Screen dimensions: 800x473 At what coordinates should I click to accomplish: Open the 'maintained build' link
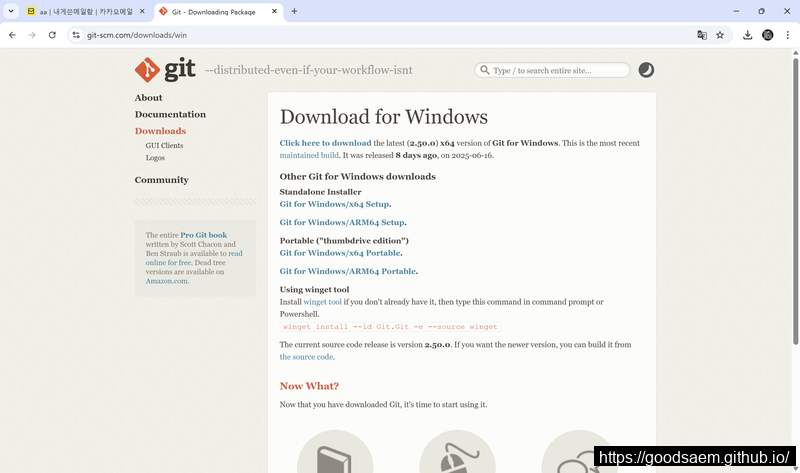[309, 155]
